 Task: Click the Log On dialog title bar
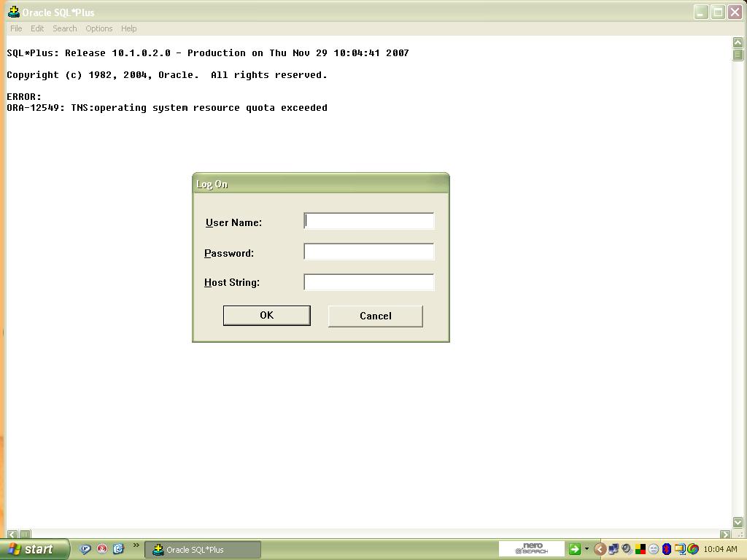coord(321,184)
